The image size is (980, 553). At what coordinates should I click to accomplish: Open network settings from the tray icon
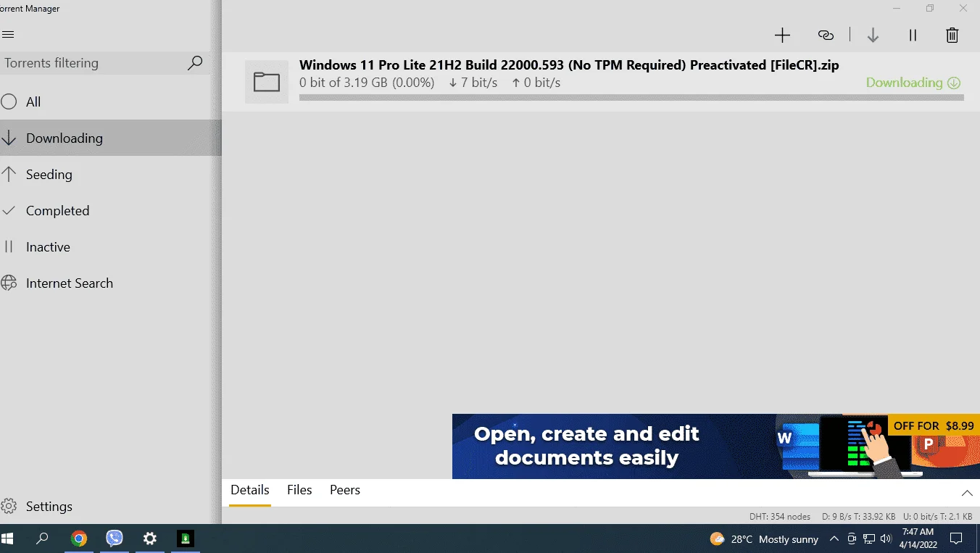click(x=869, y=539)
